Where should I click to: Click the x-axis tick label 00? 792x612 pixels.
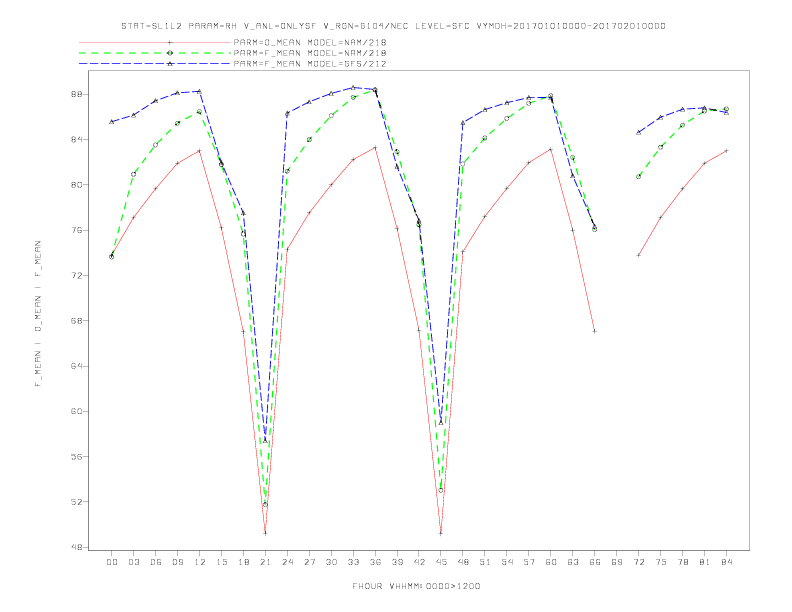click(x=112, y=562)
